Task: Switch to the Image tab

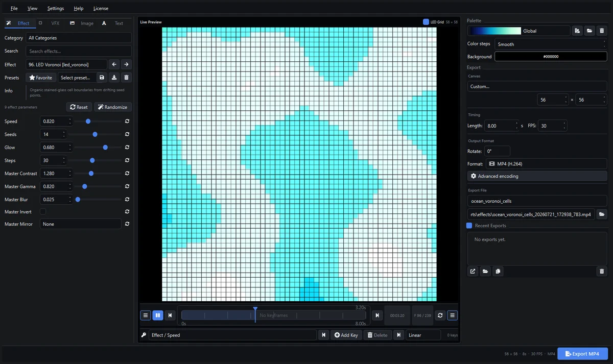Action: click(82, 23)
